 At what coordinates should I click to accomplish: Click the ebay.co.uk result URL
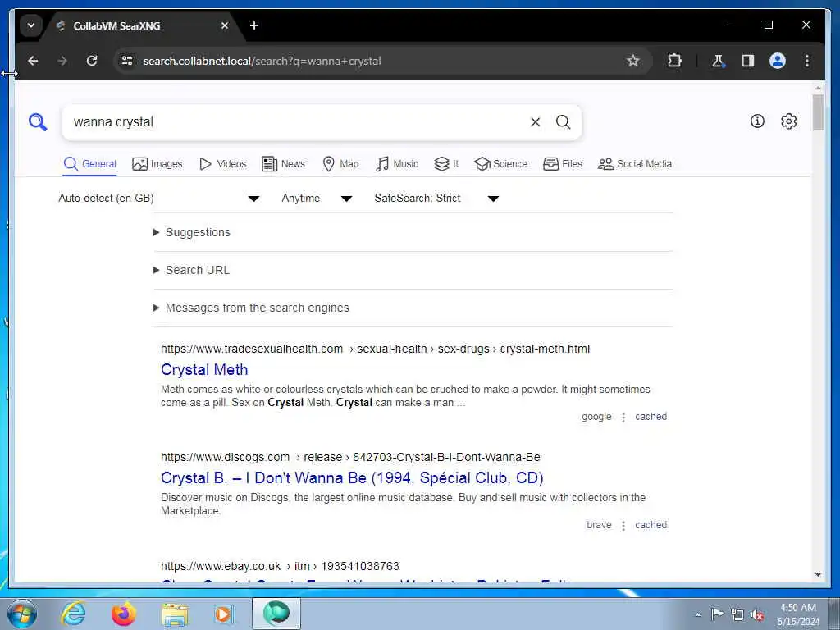coord(280,566)
